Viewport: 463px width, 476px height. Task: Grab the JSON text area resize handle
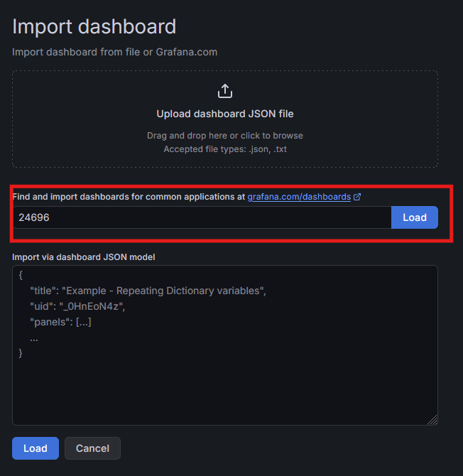pyautogui.click(x=432, y=420)
